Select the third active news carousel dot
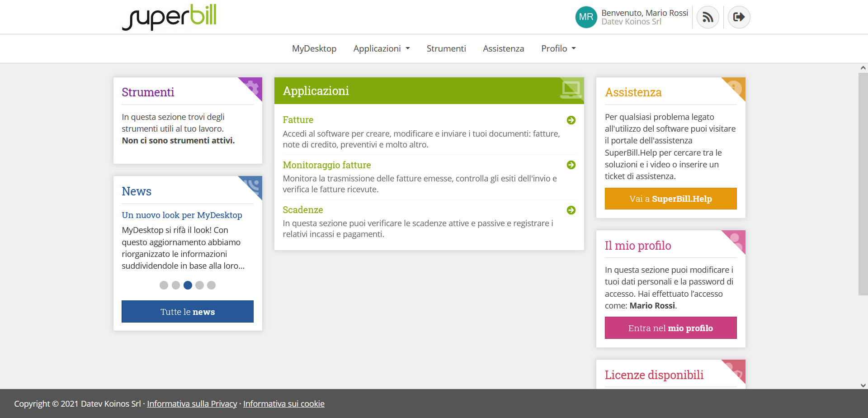Image resolution: width=868 pixels, height=418 pixels. 188,285
